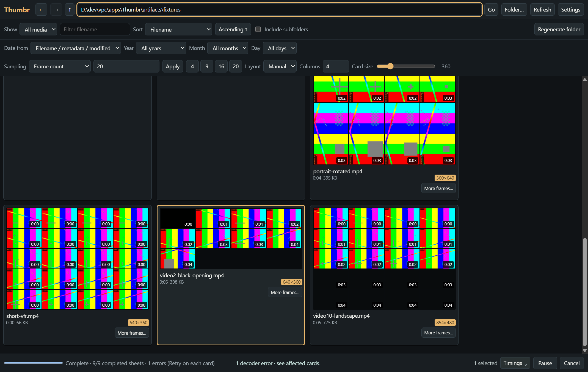Refresh the folder listing
The width and height of the screenshot is (588, 372).
tap(542, 10)
